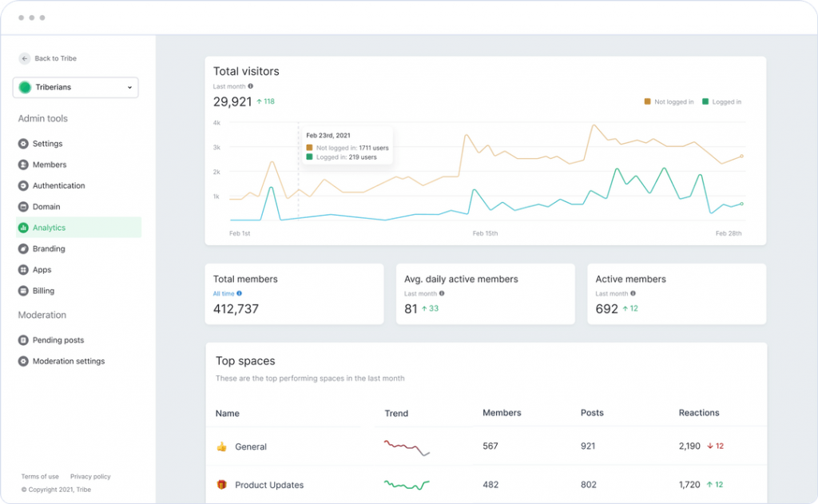Click info icon beside Total visitors Last month
This screenshot has width=818, height=504.
(x=250, y=86)
